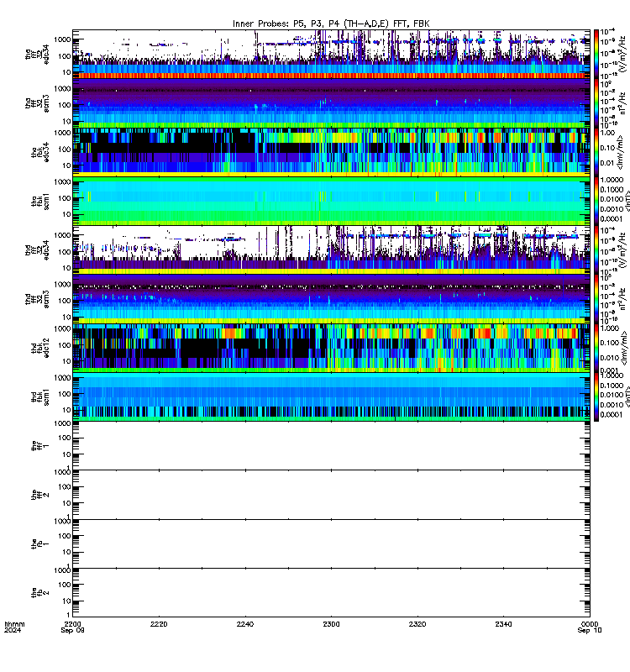Click the color bar beside tha fff edc34 panel
Screen dimensions: 630x672
[x=596, y=54]
